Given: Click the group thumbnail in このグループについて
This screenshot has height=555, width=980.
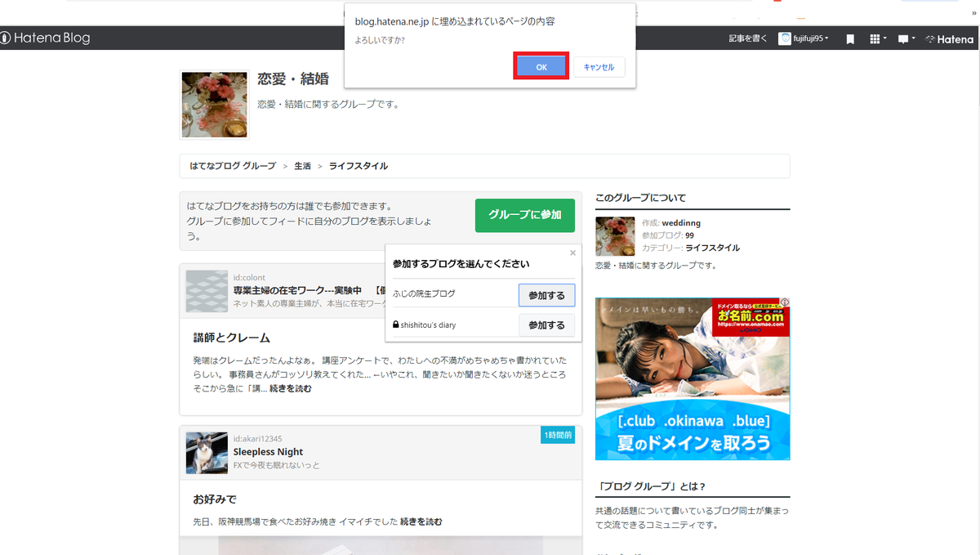Looking at the screenshot, I should click(615, 236).
